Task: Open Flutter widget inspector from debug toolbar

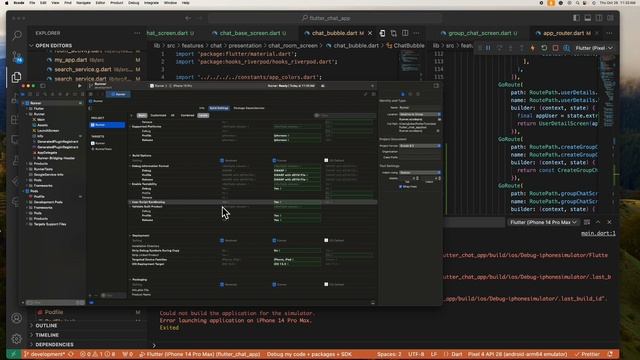Action: pyautogui.click(x=567, y=48)
